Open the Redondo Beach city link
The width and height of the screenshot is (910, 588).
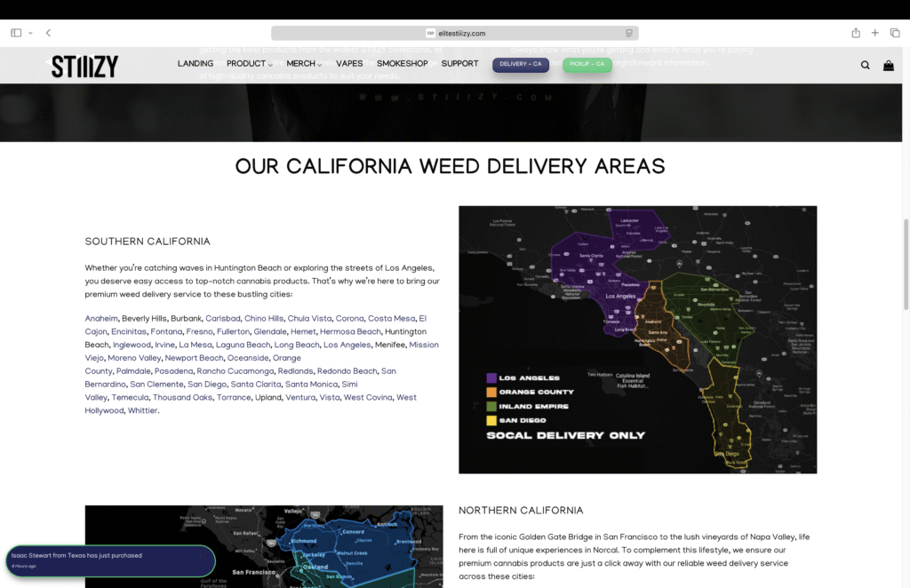347,371
